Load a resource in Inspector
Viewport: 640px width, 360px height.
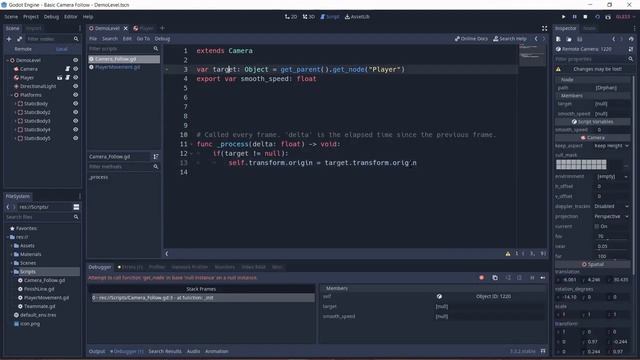tap(569, 39)
